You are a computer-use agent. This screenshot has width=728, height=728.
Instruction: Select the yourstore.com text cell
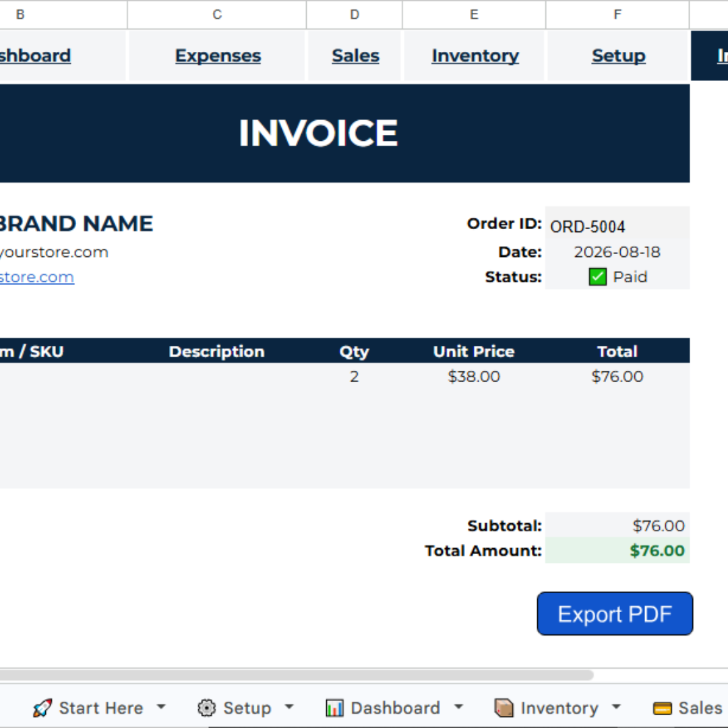[x=54, y=252]
